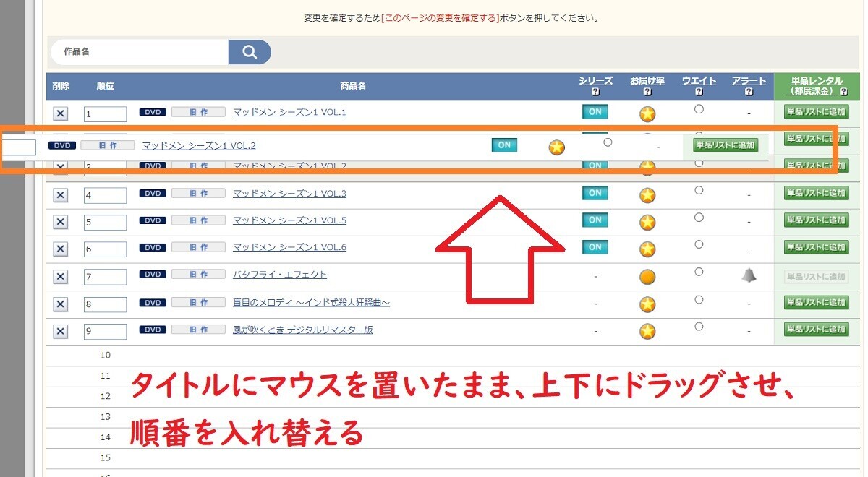Turn off the series ON toggle for マッドメン VOL.1
The height and width of the screenshot is (477, 868).
[595, 112]
